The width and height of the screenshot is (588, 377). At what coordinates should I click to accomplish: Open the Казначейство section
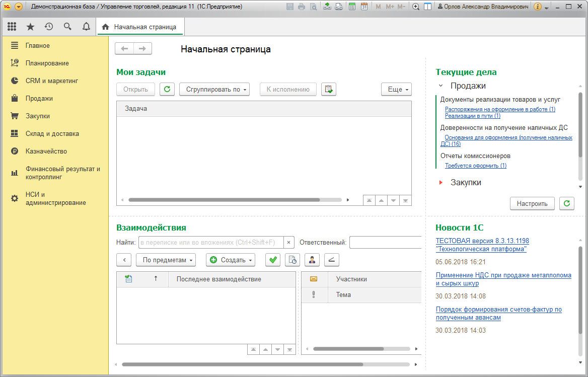tap(55, 151)
